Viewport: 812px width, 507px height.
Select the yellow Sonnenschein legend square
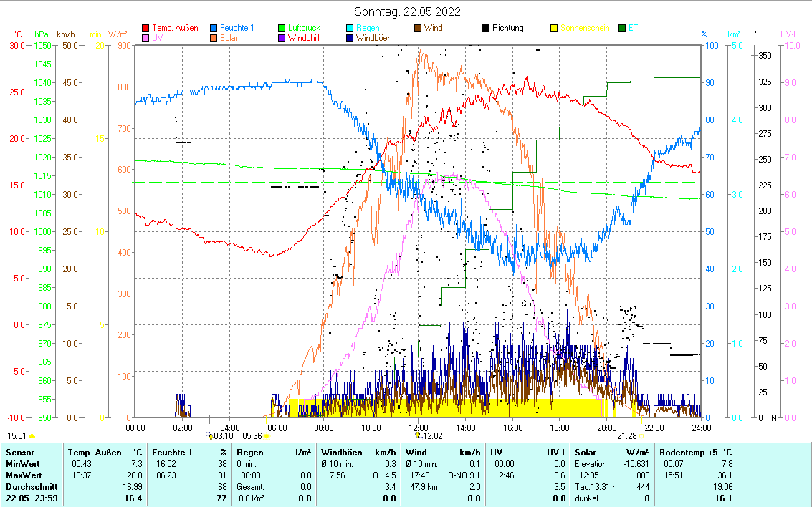[x=553, y=28]
